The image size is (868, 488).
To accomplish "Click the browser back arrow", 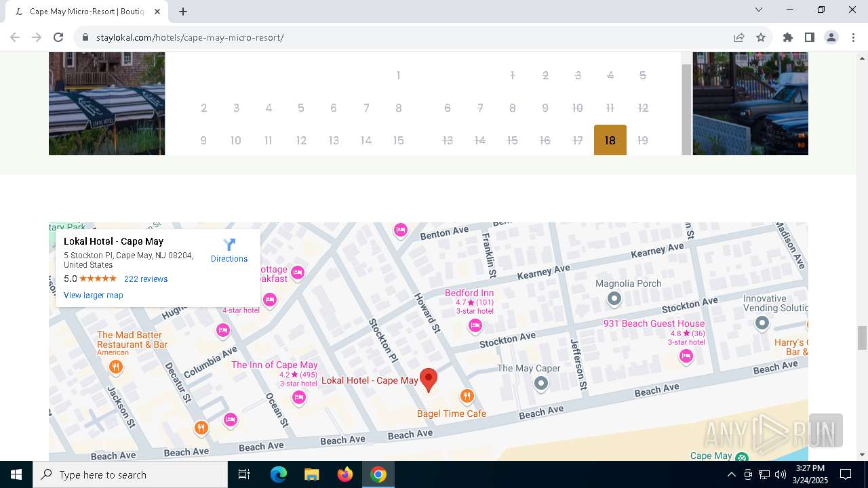I will coord(15,37).
